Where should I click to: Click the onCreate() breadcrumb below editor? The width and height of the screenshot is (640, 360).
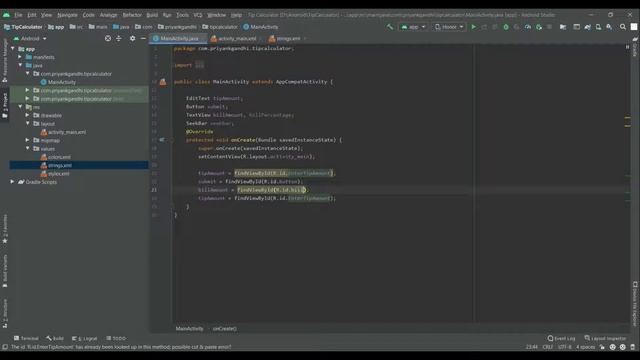[224, 329]
